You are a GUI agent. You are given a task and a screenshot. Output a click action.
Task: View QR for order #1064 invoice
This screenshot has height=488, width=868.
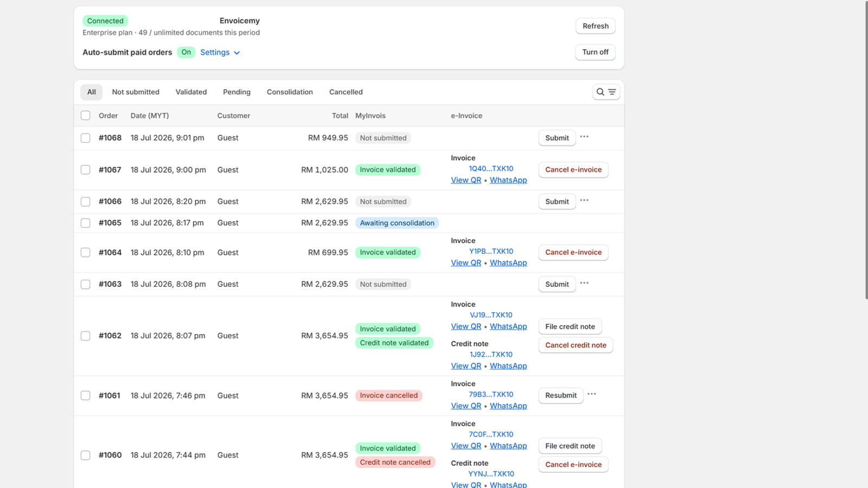(x=466, y=262)
